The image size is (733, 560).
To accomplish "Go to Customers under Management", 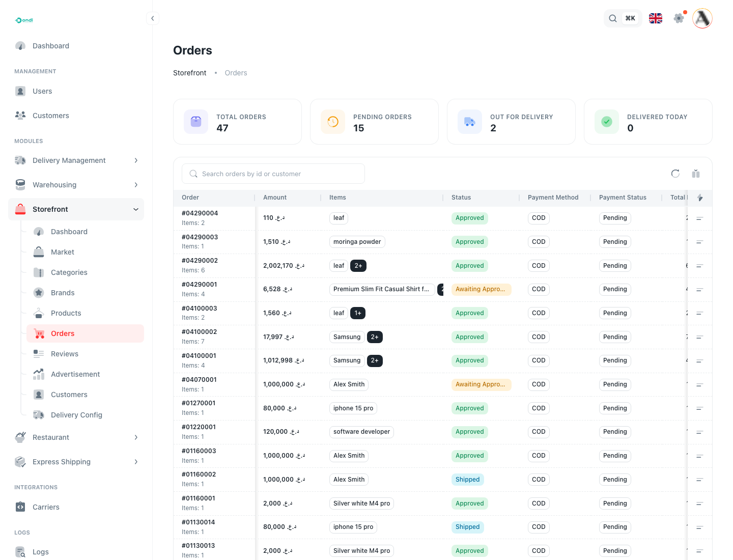I will click(x=76, y=116).
